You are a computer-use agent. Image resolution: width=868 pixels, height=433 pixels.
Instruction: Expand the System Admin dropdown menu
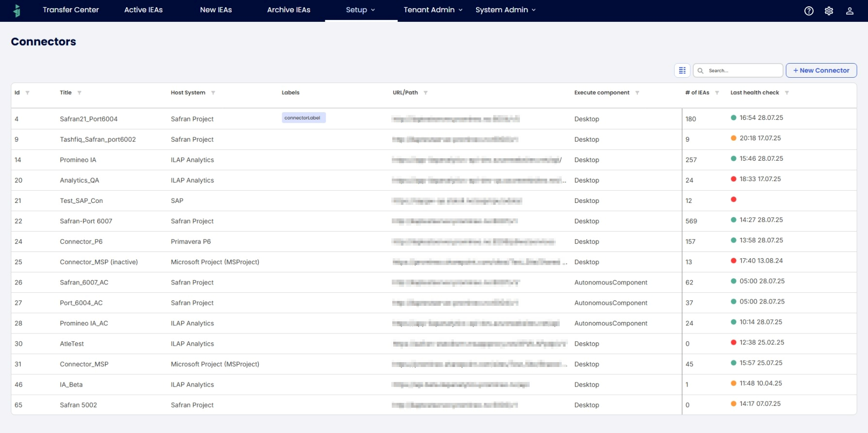coord(505,10)
